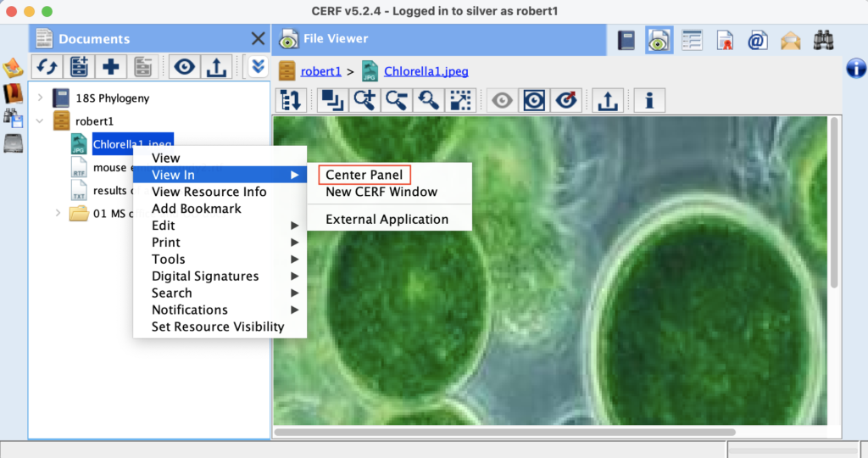This screenshot has height=458, width=868.
Task: Click the email @ icon in top bar
Action: pos(757,40)
